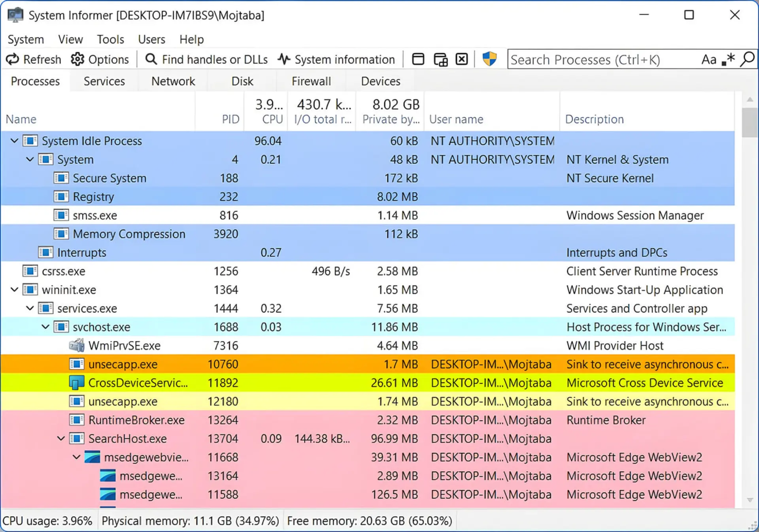Click the unsecapp.exe icon for PID 12180

pyautogui.click(x=77, y=401)
